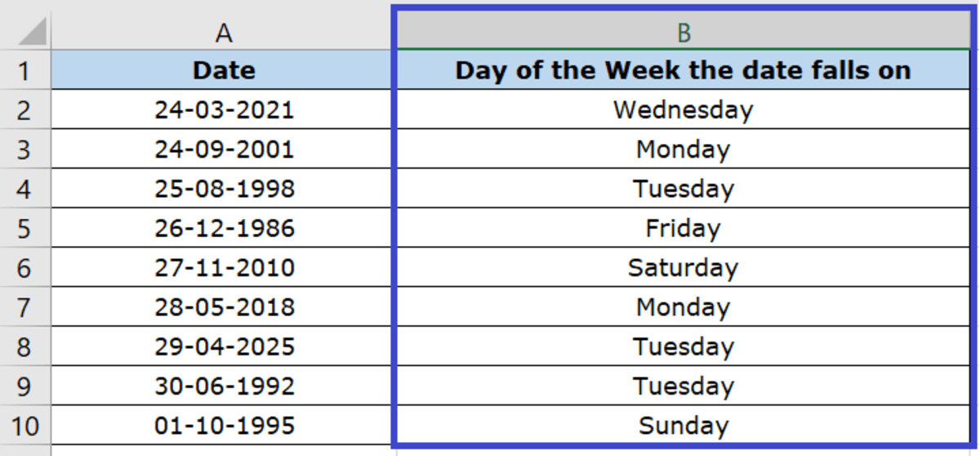The width and height of the screenshot is (980, 456).
Task: Click the Saturday cell
Action: [684, 267]
